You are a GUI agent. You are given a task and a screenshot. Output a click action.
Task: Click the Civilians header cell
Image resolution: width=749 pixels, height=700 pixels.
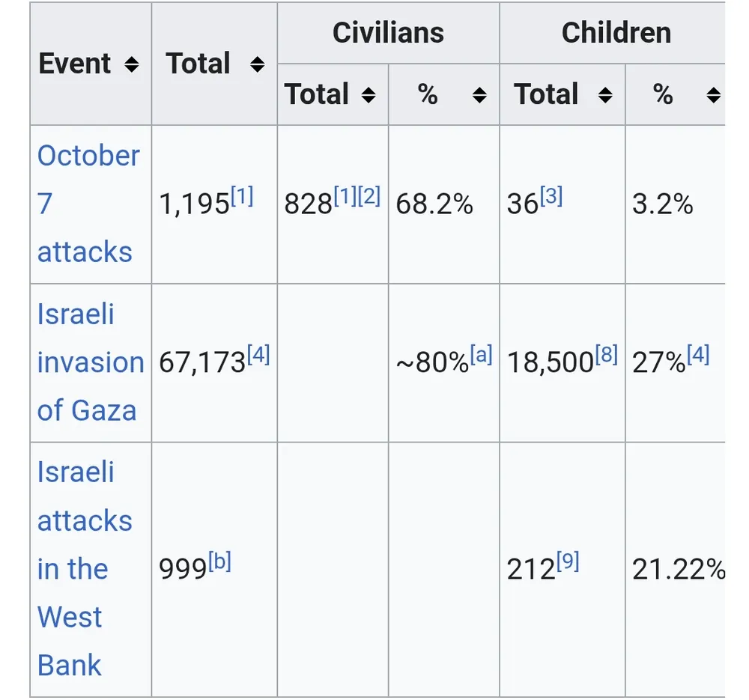pyautogui.click(x=388, y=34)
